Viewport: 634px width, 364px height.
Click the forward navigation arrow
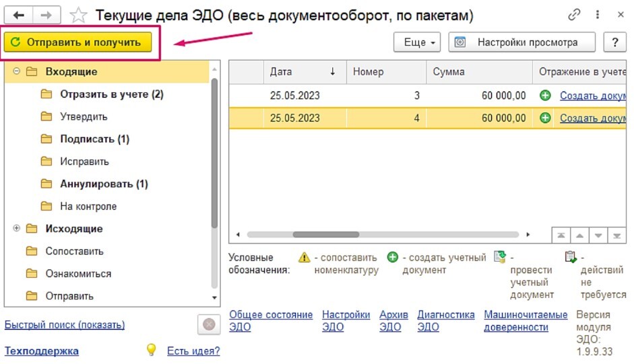[x=46, y=15]
